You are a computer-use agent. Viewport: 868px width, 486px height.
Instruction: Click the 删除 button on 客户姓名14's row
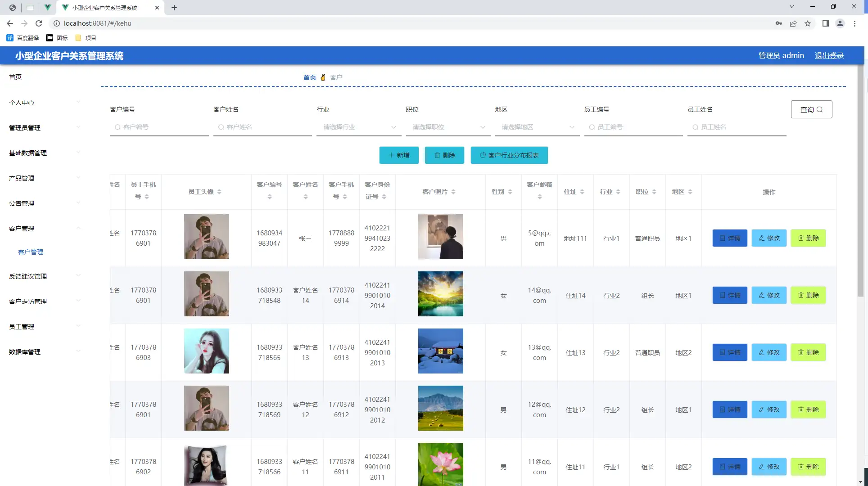pyautogui.click(x=808, y=295)
